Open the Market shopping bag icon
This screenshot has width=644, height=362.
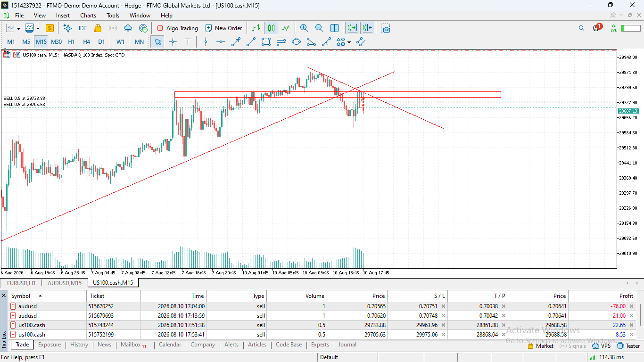click(x=98, y=28)
